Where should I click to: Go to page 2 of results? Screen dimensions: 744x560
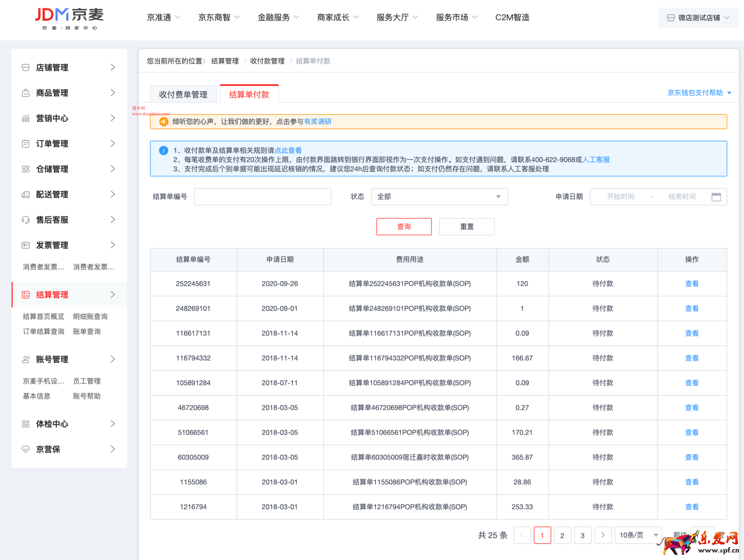(x=563, y=535)
